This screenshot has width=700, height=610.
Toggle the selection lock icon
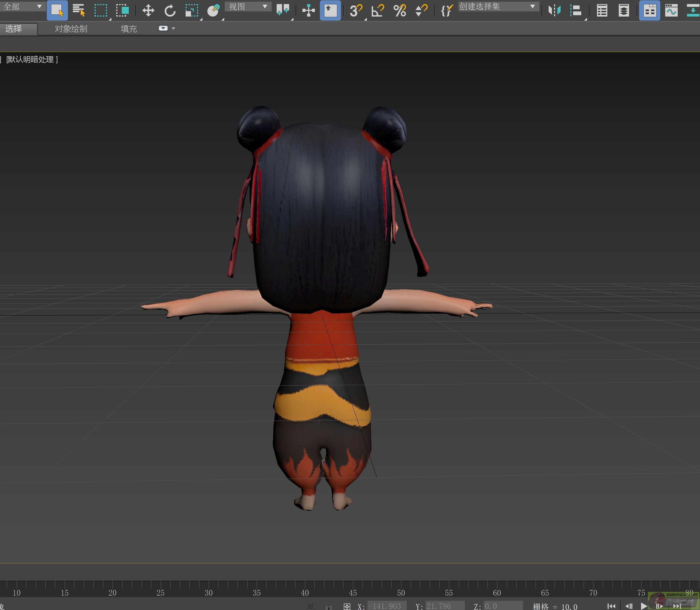[328, 606]
